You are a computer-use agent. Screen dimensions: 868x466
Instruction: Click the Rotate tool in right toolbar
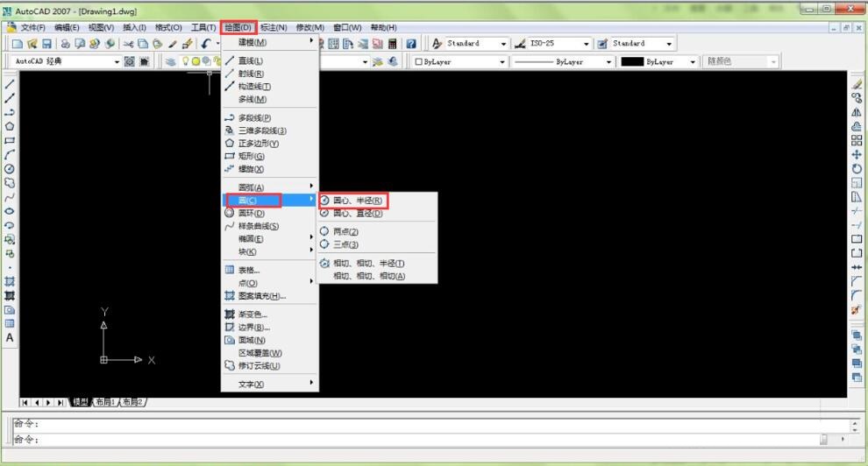857,168
